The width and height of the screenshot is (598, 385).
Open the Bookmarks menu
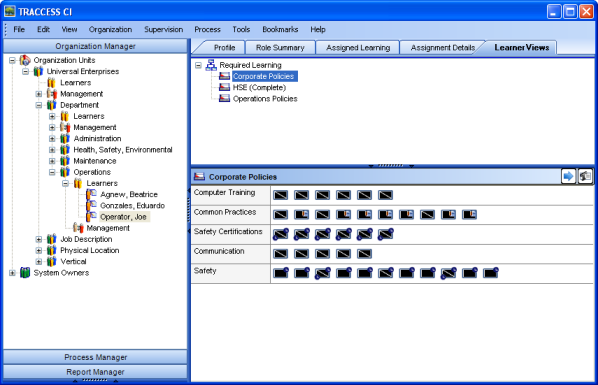280,29
